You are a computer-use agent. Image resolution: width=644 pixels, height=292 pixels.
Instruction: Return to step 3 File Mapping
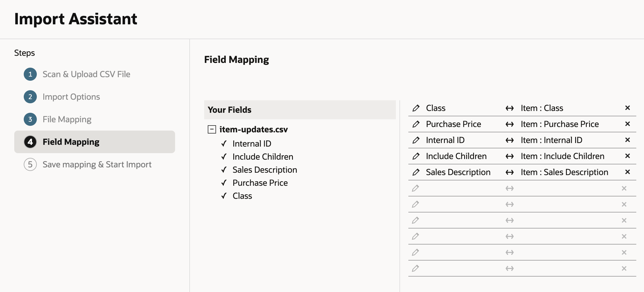point(58,119)
